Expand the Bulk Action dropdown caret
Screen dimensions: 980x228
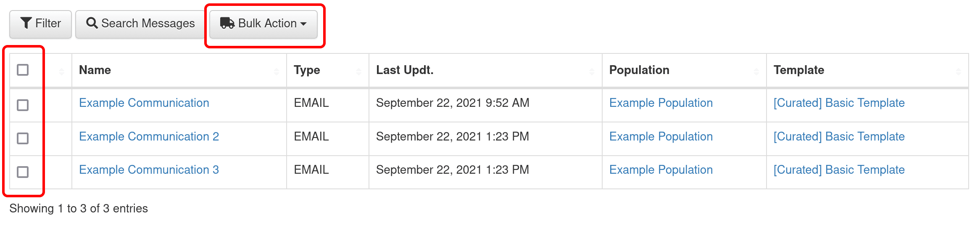(303, 24)
